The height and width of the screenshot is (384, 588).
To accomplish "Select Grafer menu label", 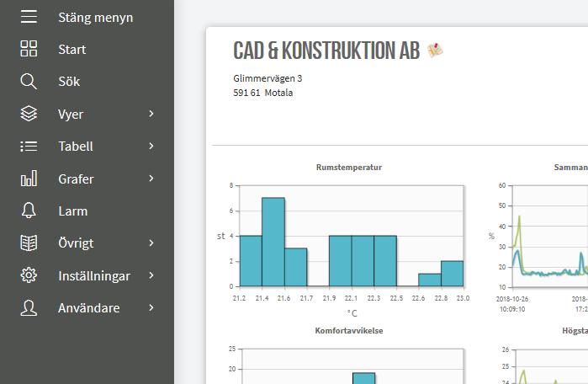I will click(x=76, y=179).
